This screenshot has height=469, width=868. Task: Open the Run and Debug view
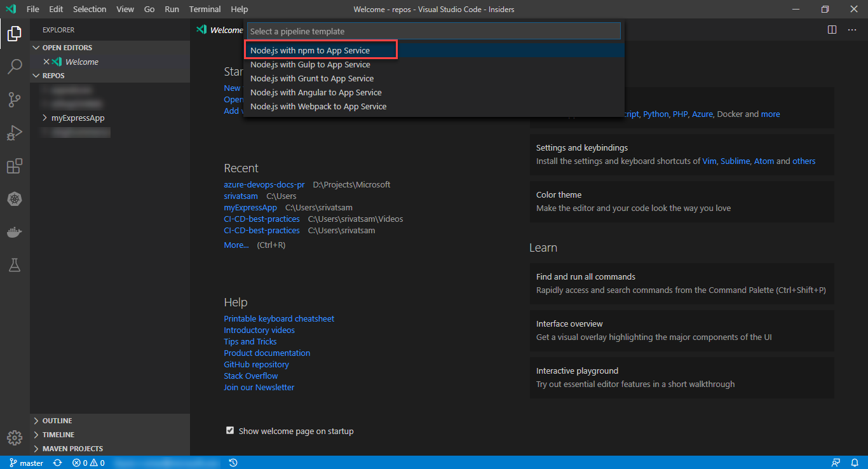tap(15, 133)
